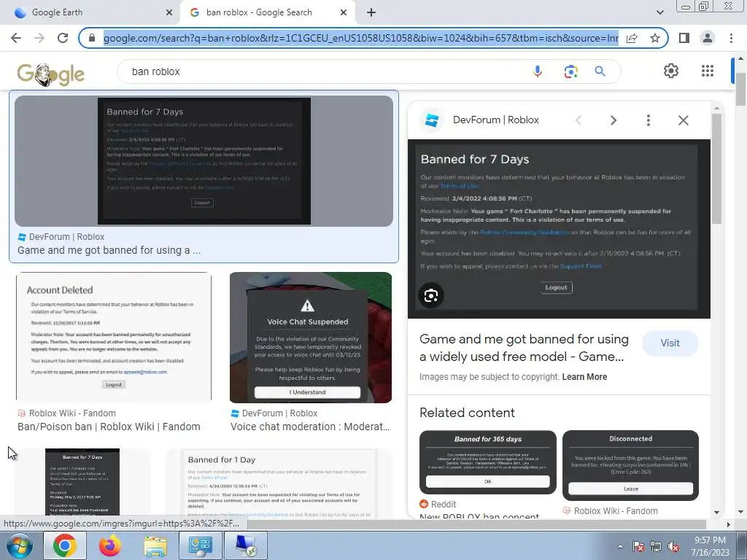Open the preview title 'Game and me got banned'
The width and height of the screenshot is (747, 560).
click(524, 348)
